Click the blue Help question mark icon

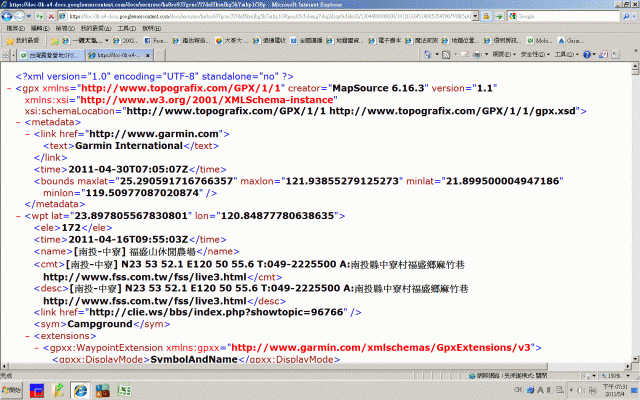pos(587,54)
